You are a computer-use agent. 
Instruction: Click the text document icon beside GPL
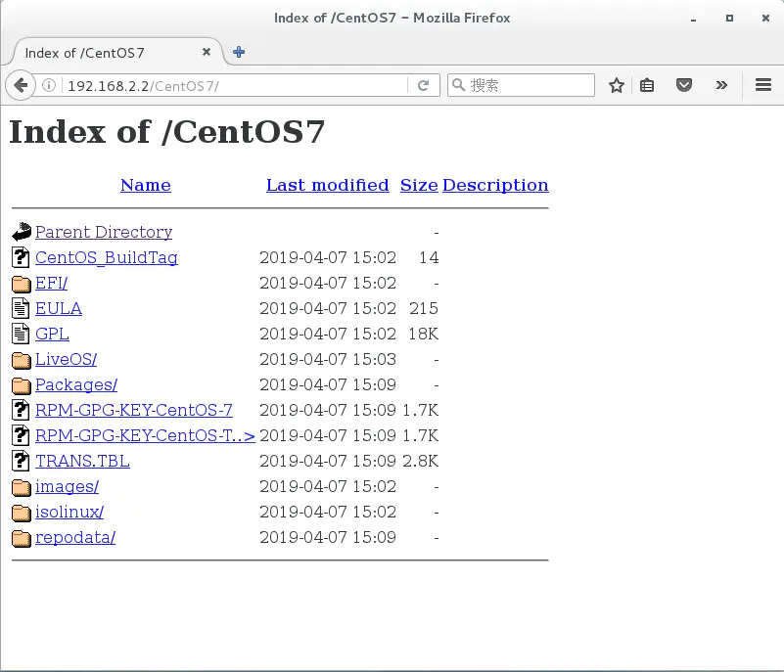21,334
